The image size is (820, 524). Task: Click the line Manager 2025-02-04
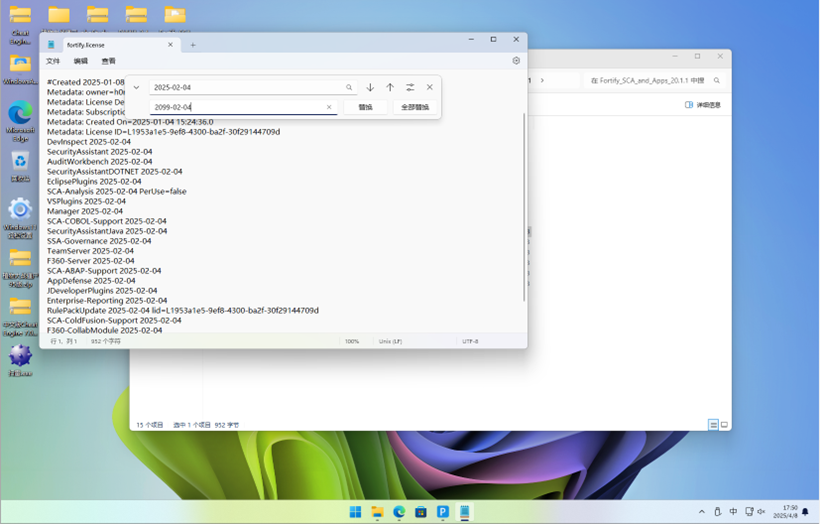coord(85,211)
